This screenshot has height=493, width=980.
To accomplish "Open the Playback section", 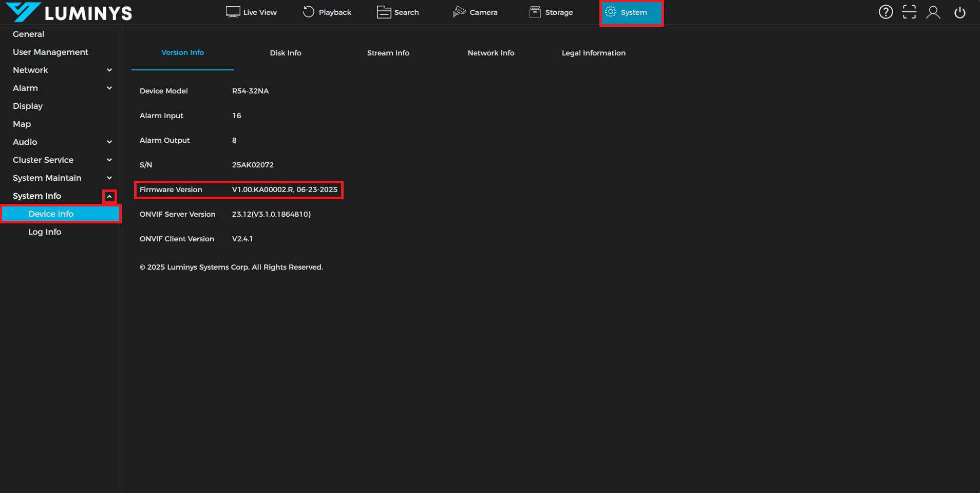I will [327, 12].
